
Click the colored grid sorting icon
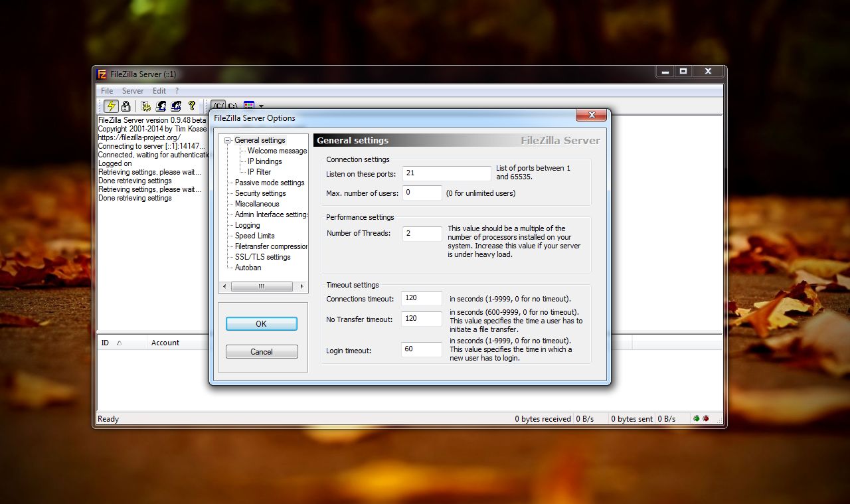pyautogui.click(x=249, y=106)
